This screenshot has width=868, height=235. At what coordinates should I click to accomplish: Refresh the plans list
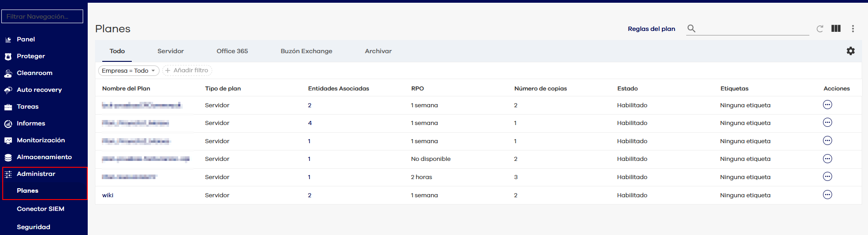click(x=820, y=29)
